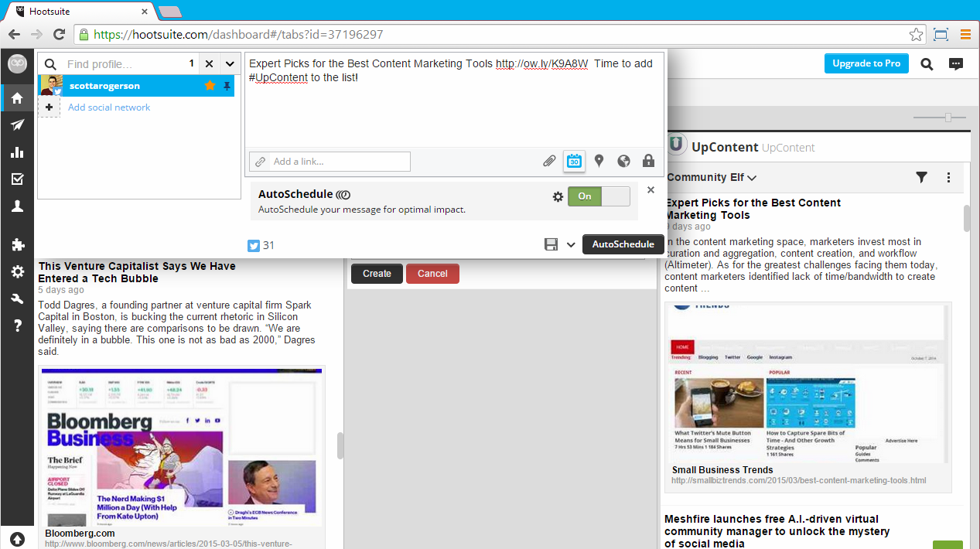Click the Cancel button
This screenshot has height=549, width=980.
(x=432, y=274)
